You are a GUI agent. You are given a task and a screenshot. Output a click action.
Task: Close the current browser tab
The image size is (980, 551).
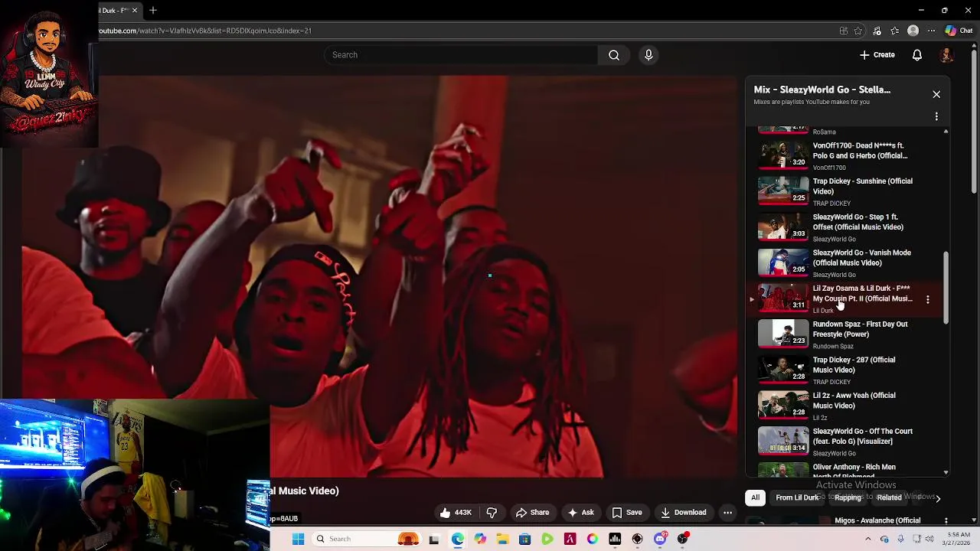click(x=135, y=10)
